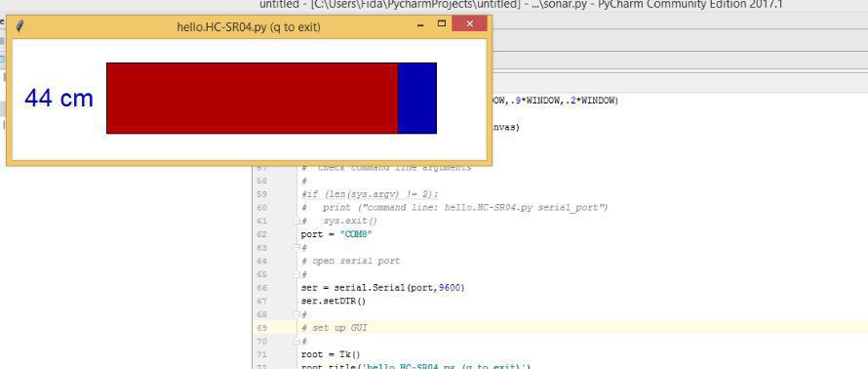868x369 pixels.
Task: Click the '# sys.exit()' comment
Action: pos(339,221)
